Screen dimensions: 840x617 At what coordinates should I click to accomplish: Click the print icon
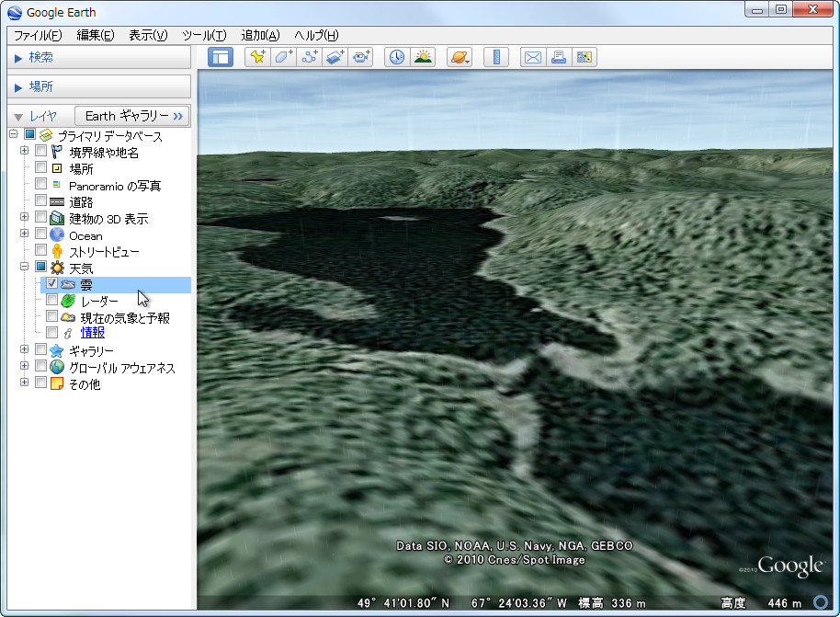pos(559,57)
